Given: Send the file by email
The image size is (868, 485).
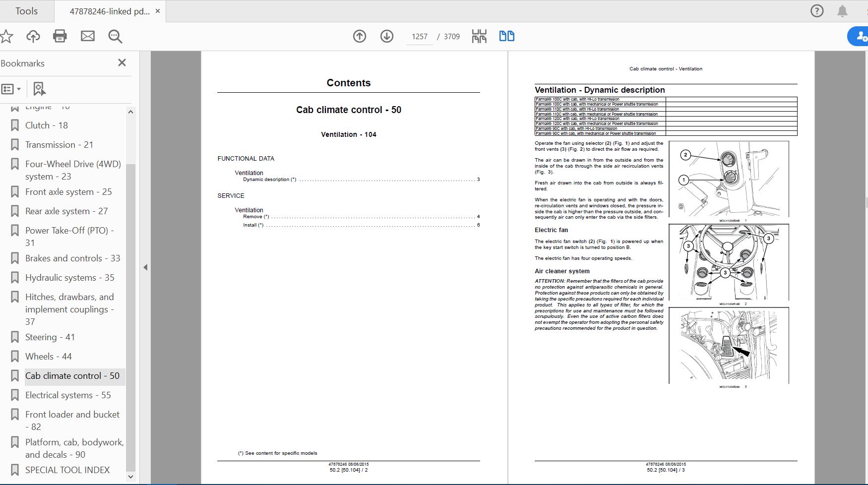Looking at the screenshot, I should click(x=88, y=36).
